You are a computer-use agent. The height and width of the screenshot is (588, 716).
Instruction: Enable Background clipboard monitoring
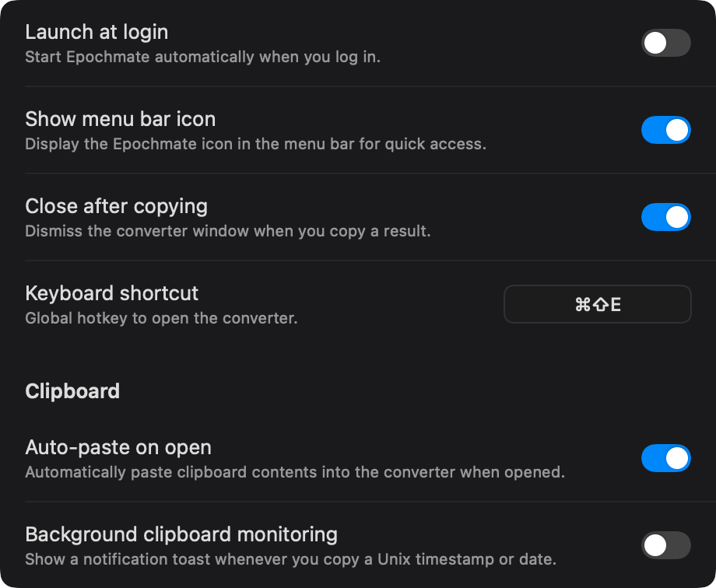click(666, 545)
